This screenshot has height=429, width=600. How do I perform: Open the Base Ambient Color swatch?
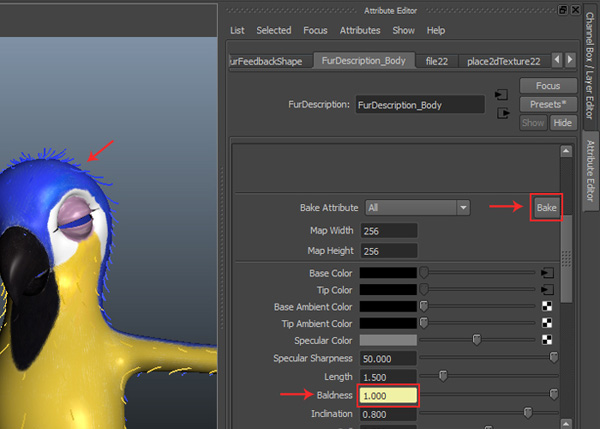(388, 307)
